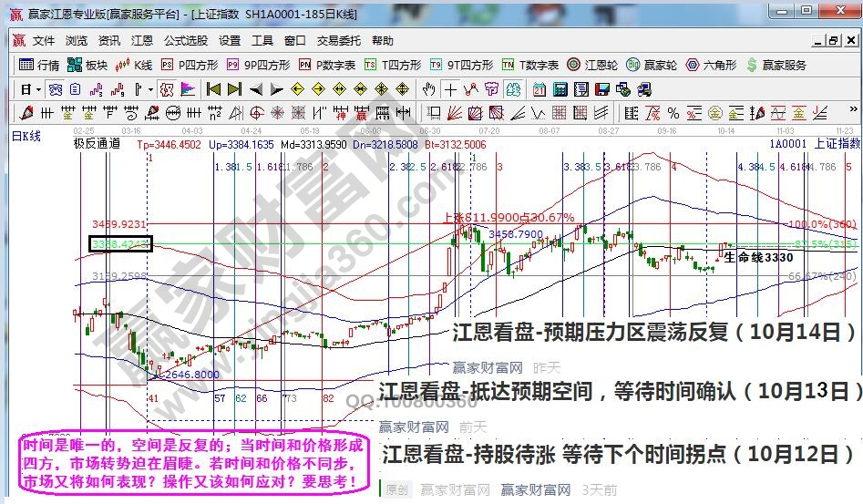Select the hand pan tool
Image resolution: width=863 pixels, height=504 pixels.
point(429,89)
